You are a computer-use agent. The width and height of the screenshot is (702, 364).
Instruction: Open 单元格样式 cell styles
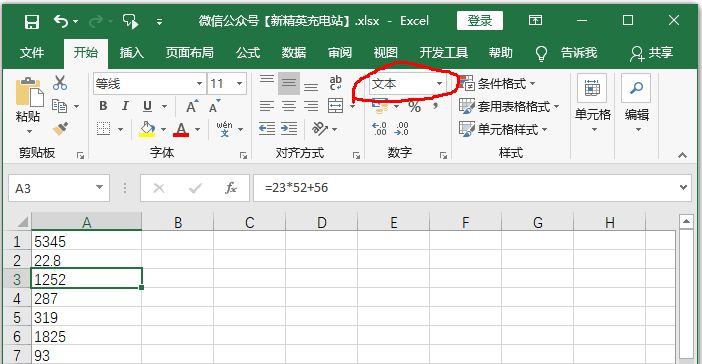click(x=503, y=129)
